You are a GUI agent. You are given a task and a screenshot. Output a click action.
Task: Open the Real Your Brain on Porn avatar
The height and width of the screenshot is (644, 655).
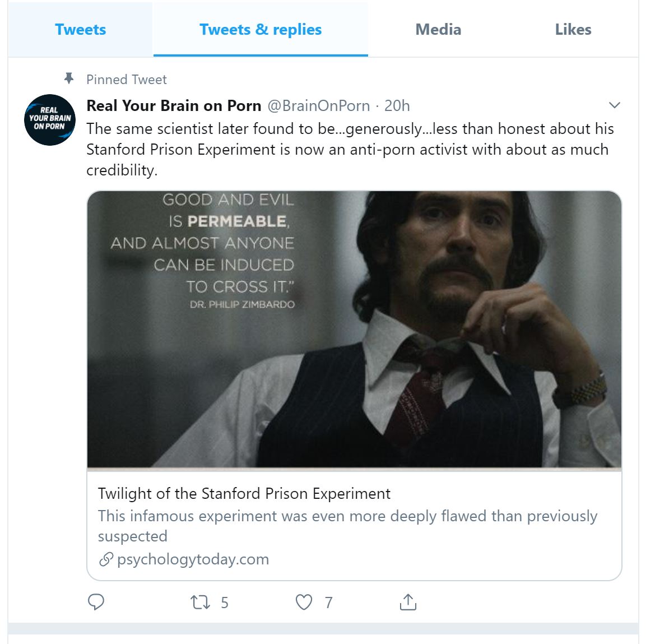pyautogui.click(x=50, y=119)
